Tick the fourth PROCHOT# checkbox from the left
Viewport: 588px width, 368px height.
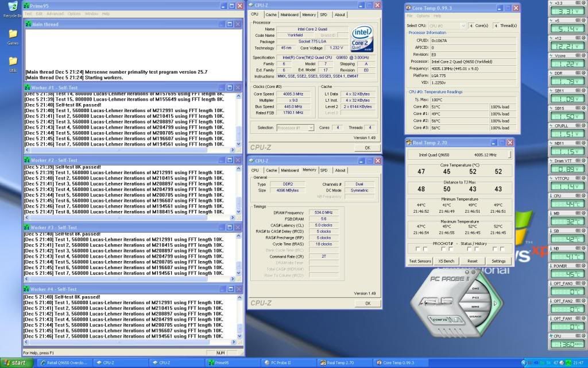451,249
